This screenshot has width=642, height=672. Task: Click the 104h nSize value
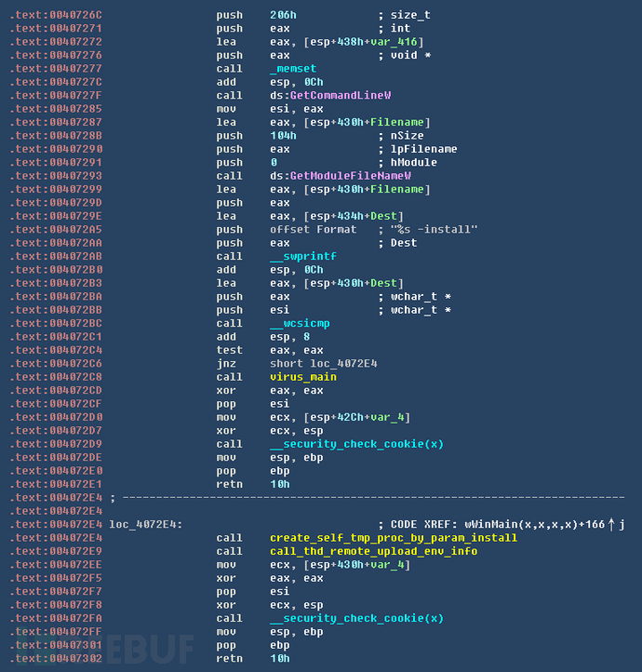[x=283, y=136]
